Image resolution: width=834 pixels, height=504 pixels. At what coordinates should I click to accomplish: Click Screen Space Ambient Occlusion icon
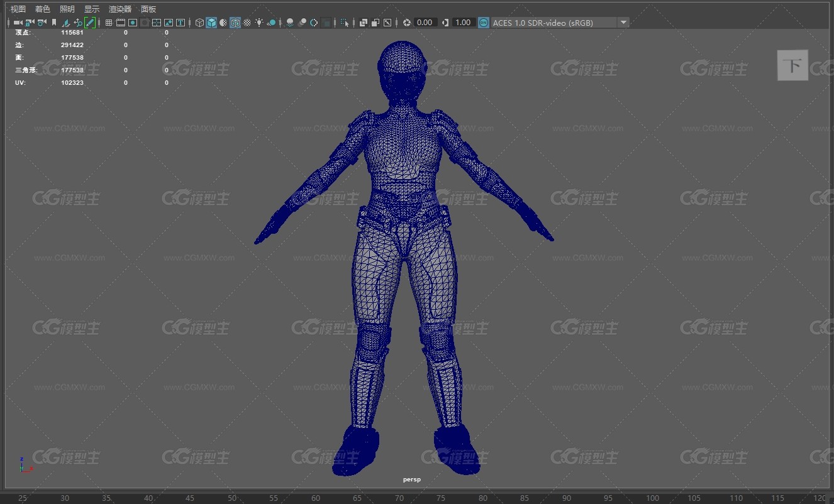(x=289, y=23)
